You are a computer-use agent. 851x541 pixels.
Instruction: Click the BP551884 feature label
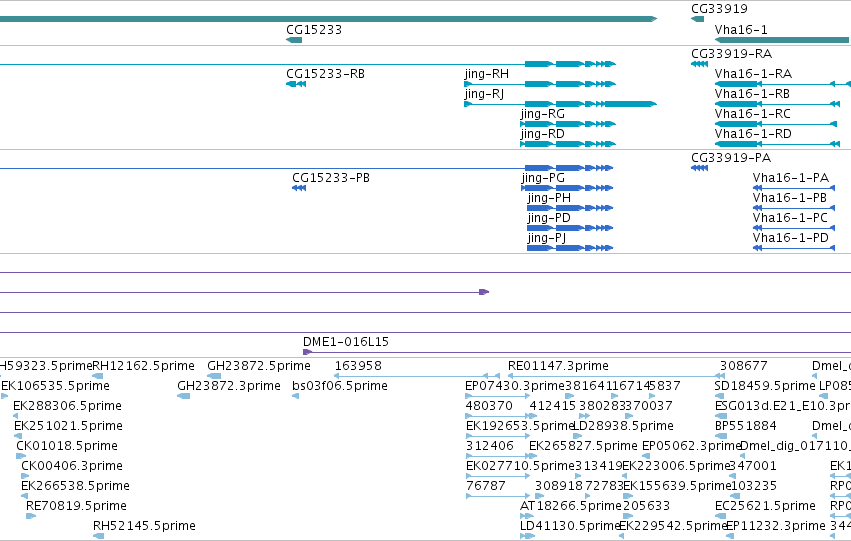[746, 426]
